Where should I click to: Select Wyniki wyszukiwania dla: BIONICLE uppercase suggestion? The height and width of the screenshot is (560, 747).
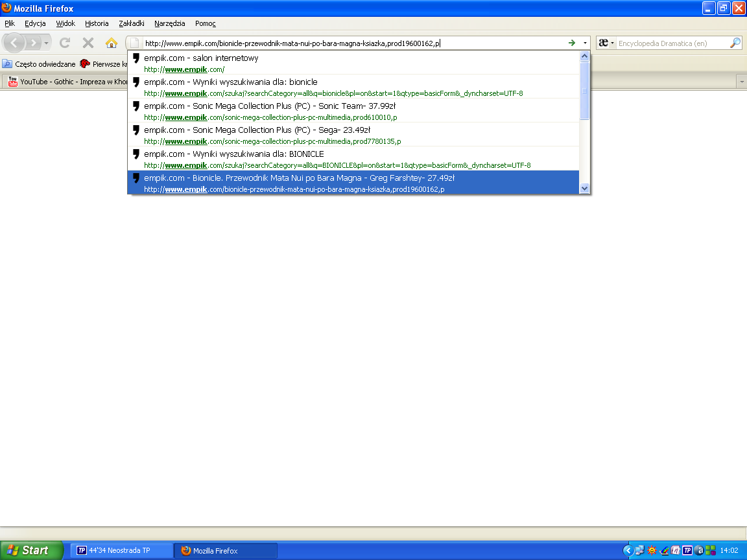click(x=353, y=159)
